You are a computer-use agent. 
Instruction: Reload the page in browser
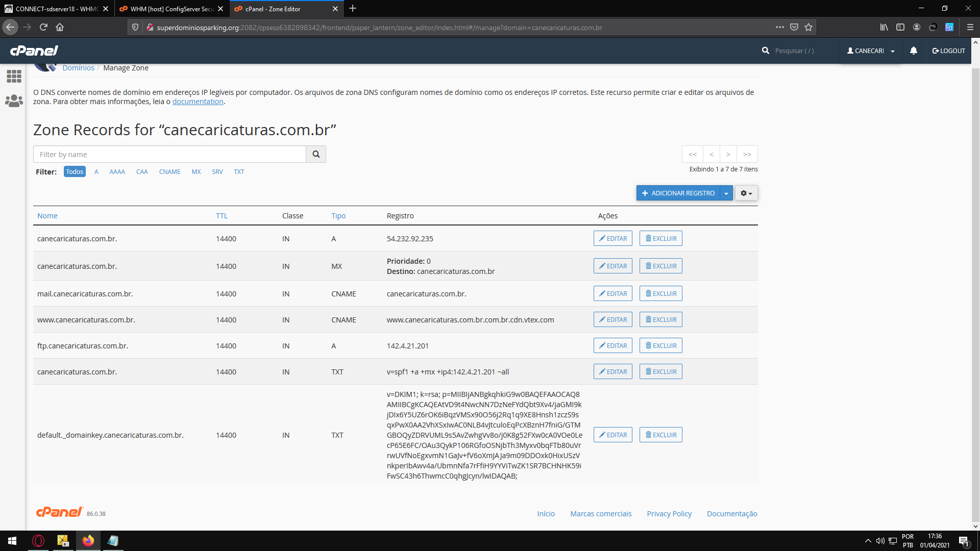(x=43, y=28)
